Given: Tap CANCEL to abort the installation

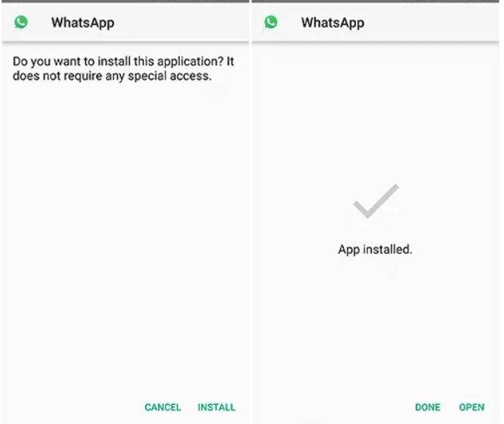Looking at the screenshot, I should pyautogui.click(x=162, y=407).
